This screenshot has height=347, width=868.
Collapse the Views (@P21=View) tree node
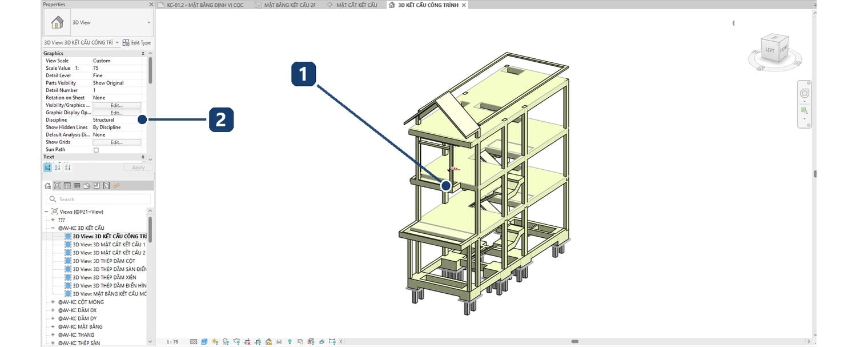click(46, 212)
